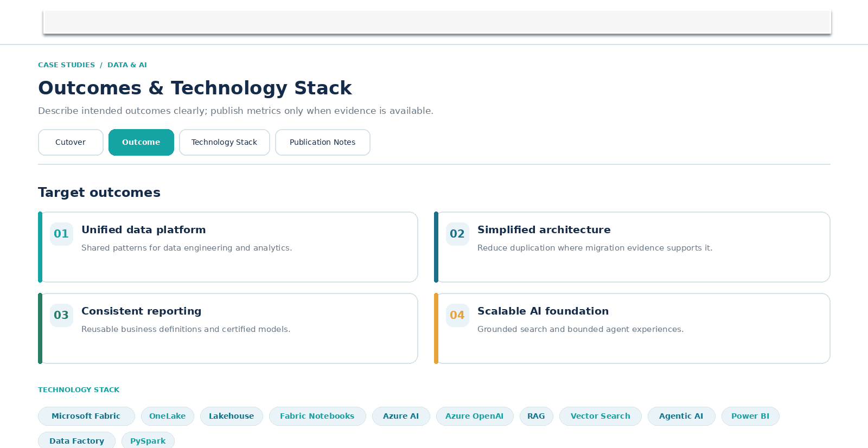Click the empty gray bar at top

437,22
